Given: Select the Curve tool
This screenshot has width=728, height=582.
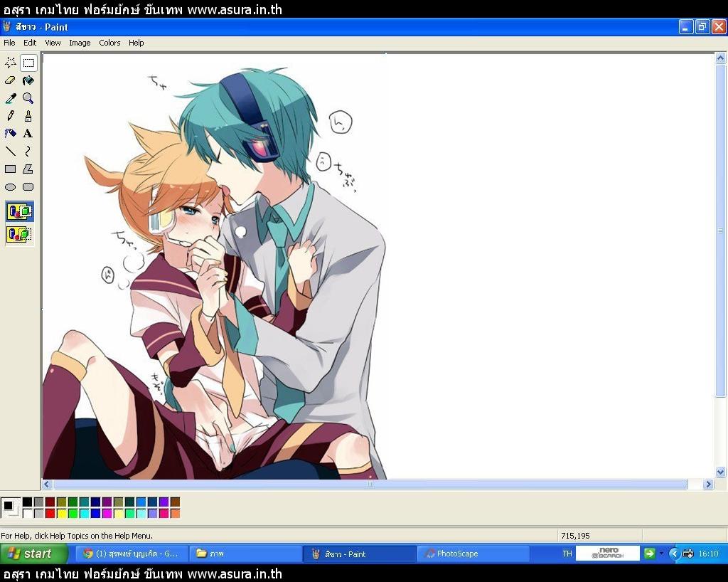Looking at the screenshot, I should (x=28, y=152).
